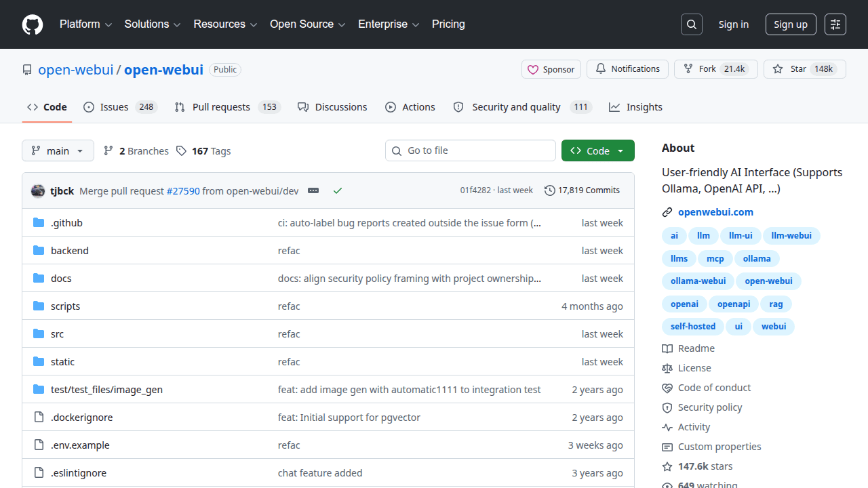This screenshot has height=488, width=868.
Task: Click the .github folder icon
Action: click(x=39, y=222)
